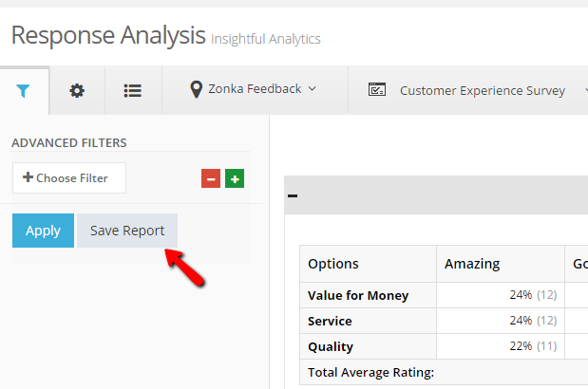This screenshot has width=588, height=389.
Task: Click the 22% (11) Quality cell
Action: click(501, 346)
